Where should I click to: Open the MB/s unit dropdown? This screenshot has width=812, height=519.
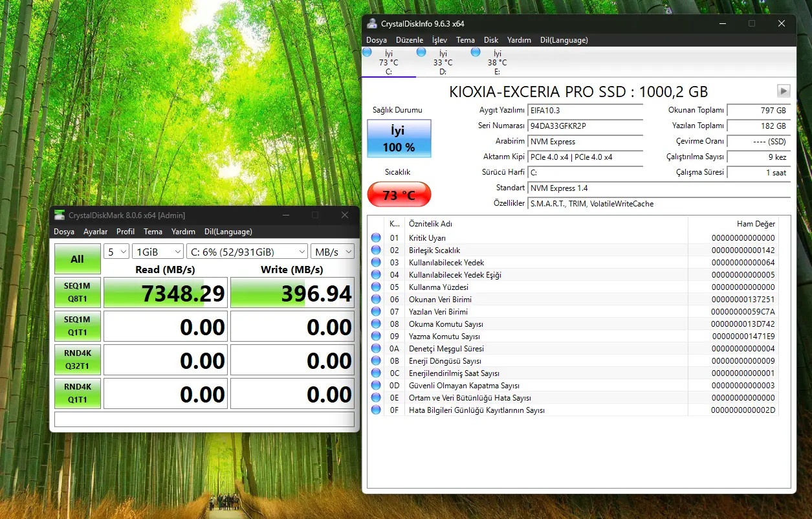333,252
